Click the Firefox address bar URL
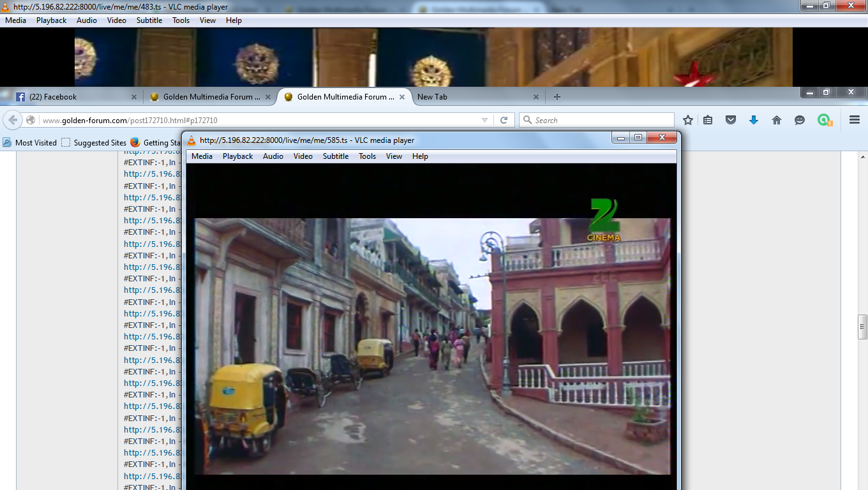 point(130,120)
